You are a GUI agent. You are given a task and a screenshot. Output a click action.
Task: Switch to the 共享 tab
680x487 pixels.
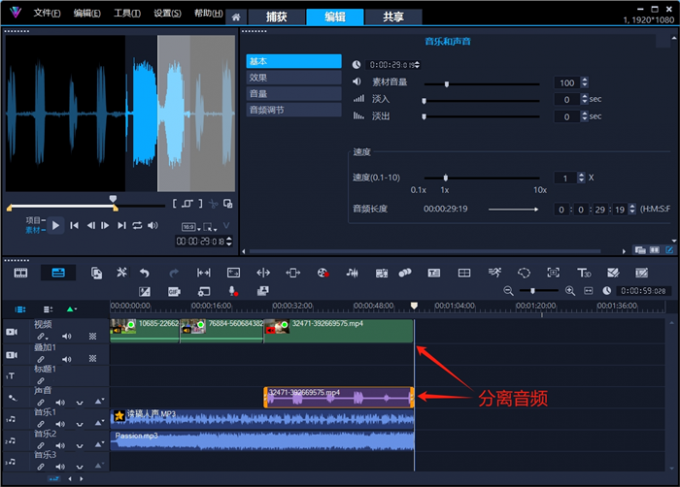click(393, 17)
